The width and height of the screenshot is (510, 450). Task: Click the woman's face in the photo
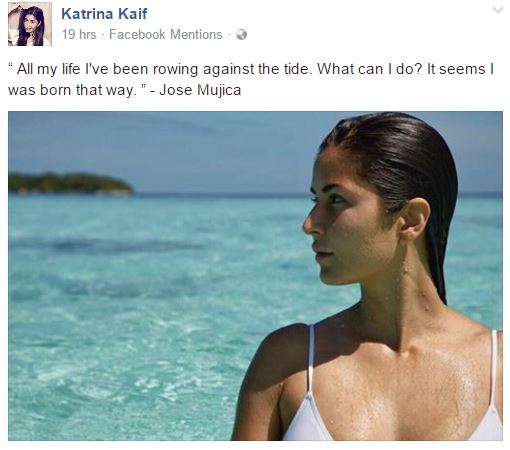pyautogui.click(x=347, y=220)
